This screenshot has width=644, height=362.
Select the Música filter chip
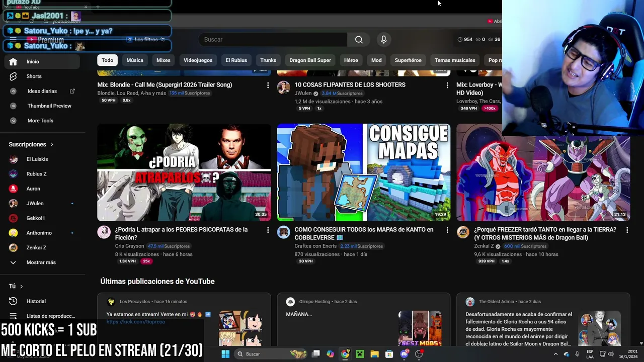(x=135, y=60)
